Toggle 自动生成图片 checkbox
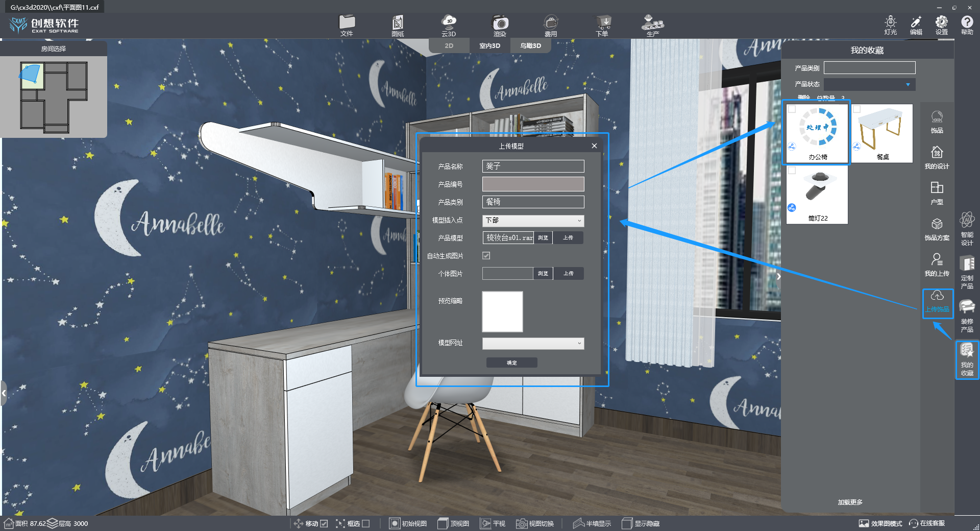The image size is (980, 531). pos(486,255)
